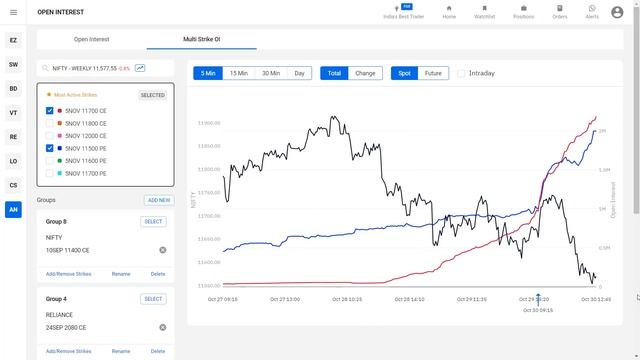Plot against Spot price
Image resolution: width=640 pixels, height=360 pixels.
pos(404,73)
